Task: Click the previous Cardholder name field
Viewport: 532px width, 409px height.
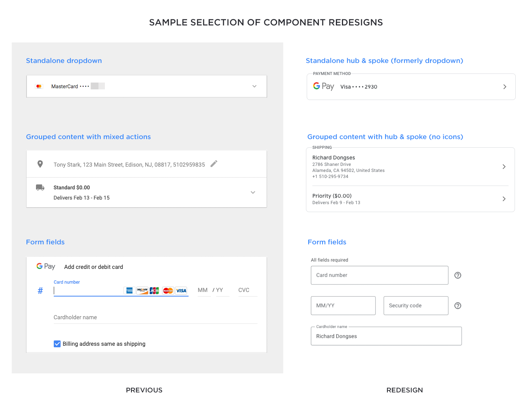Action: (x=155, y=317)
